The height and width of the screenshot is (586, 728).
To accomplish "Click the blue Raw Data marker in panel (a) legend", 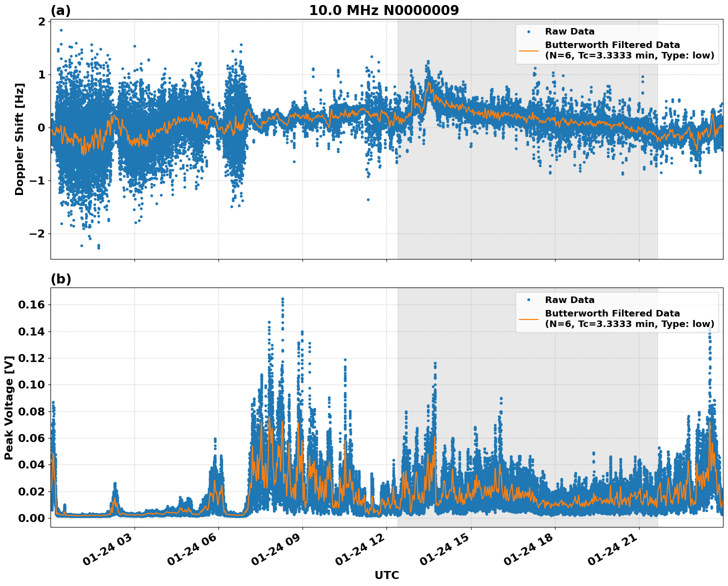I will [x=528, y=31].
